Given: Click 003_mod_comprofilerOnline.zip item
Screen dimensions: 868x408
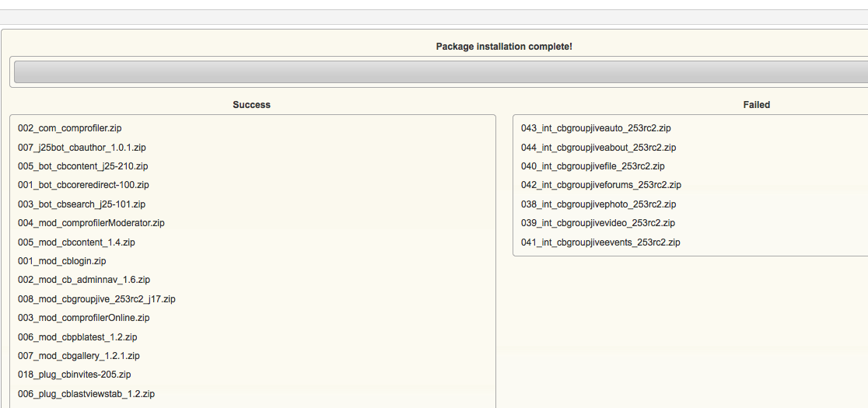Looking at the screenshot, I should 83,318.
